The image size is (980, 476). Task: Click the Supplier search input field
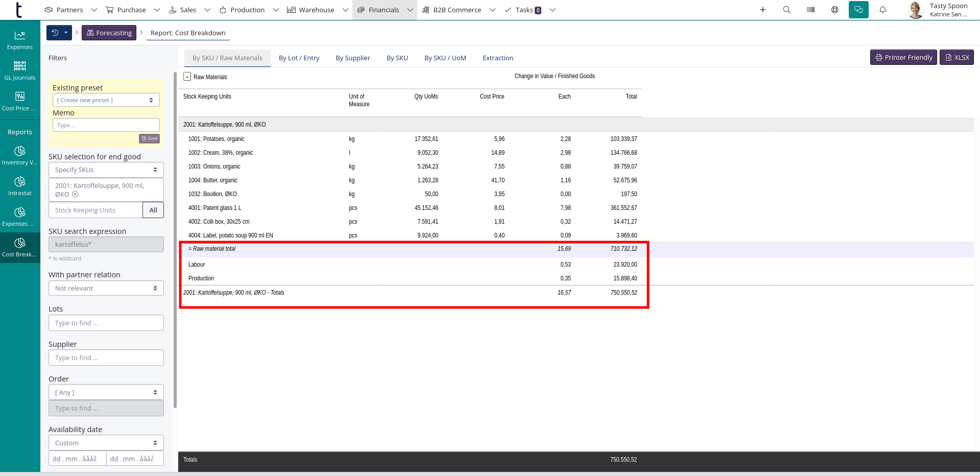pos(106,358)
